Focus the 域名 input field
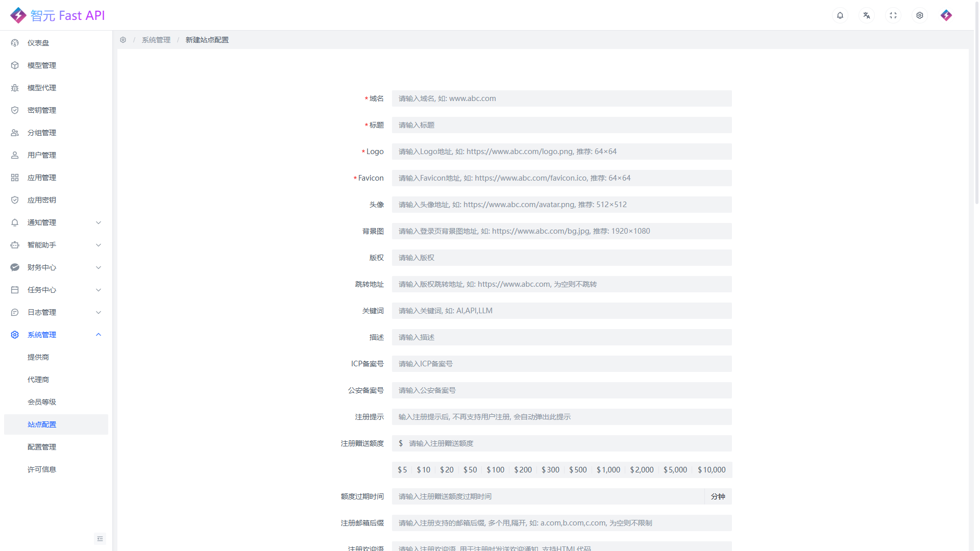The width and height of the screenshot is (980, 551). pyautogui.click(x=561, y=98)
